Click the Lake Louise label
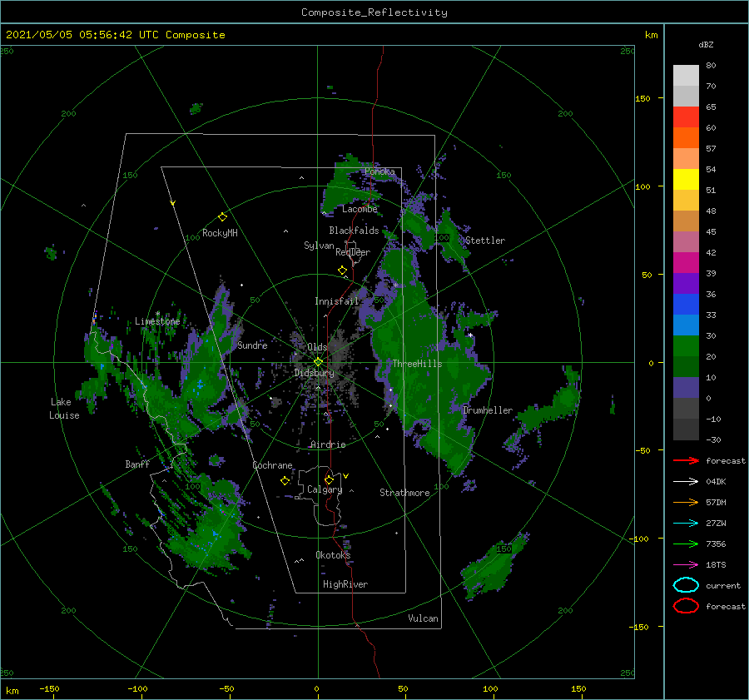This screenshot has width=749, height=700. tap(64, 409)
